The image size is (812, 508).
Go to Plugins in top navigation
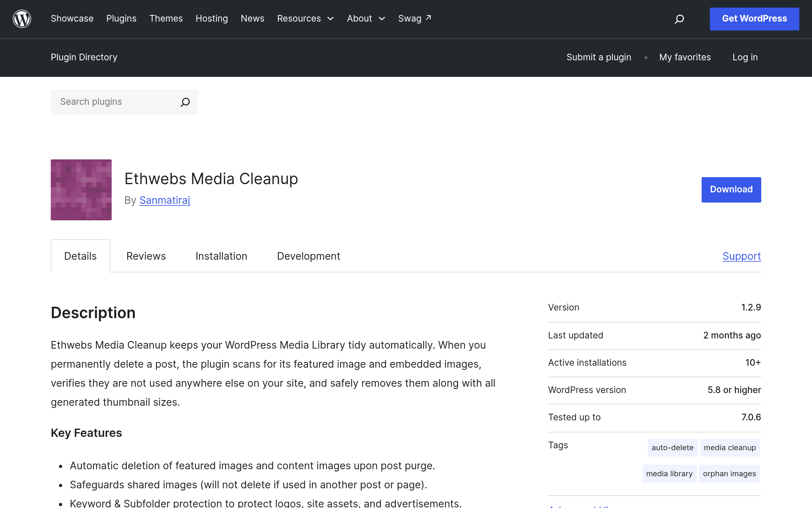(x=121, y=18)
